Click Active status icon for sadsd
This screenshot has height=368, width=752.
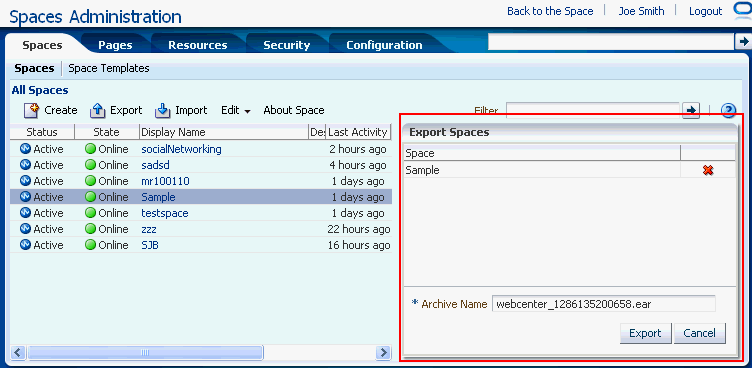coord(25,165)
